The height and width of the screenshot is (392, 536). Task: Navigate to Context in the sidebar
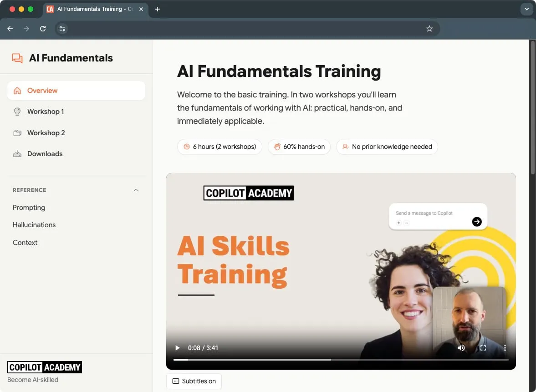[x=25, y=242]
